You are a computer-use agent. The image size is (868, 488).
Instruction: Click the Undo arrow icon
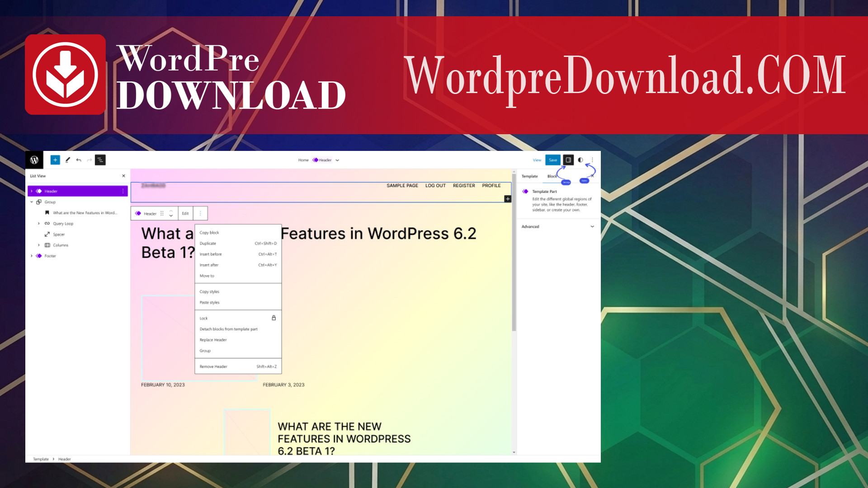pos(79,160)
